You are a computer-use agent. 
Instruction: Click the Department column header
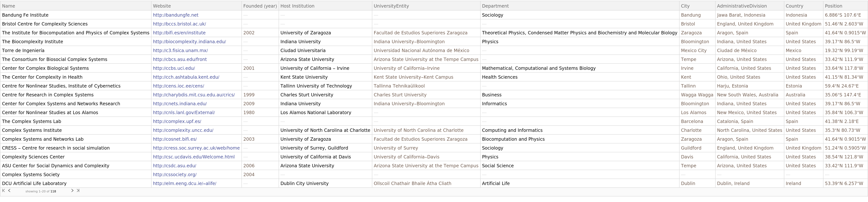(x=495, y=6)
